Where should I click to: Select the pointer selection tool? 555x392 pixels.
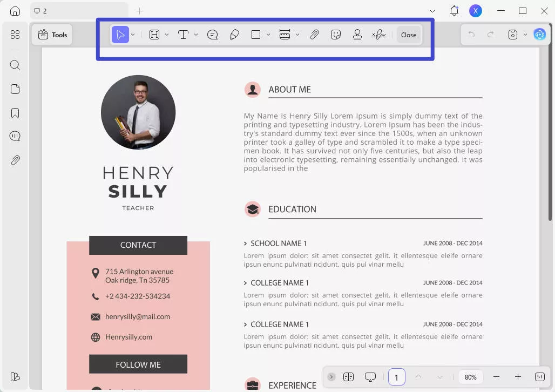(120, 35)
